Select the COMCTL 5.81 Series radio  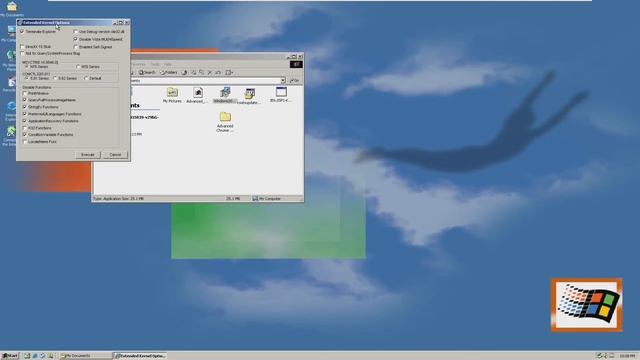point(26,78)
